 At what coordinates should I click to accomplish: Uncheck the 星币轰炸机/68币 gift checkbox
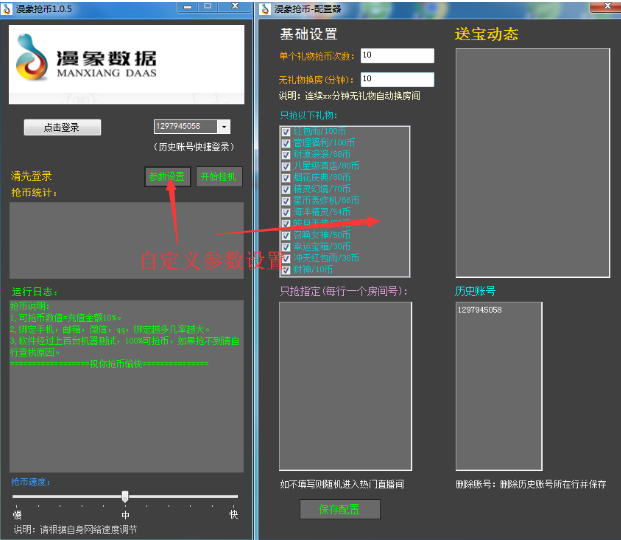pyautogui.click(x=286, y=201)
